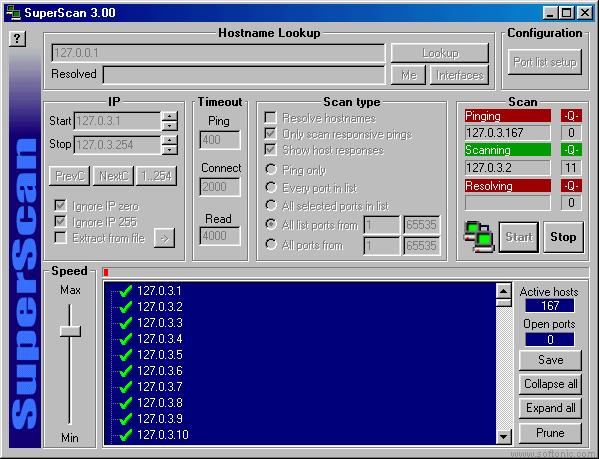The image size is (599, 459).
Task: Click the -Q- button next to Pinging
Action: (571, 116)
